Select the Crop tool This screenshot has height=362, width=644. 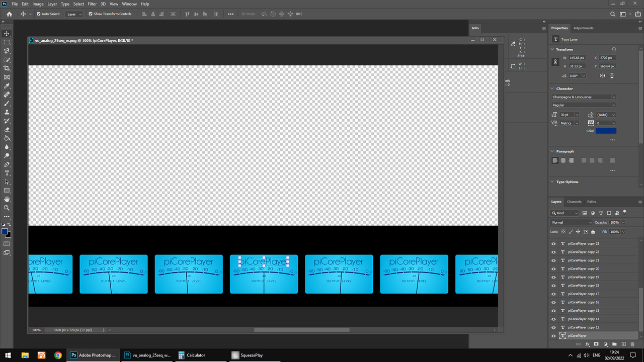pos(7,68)
